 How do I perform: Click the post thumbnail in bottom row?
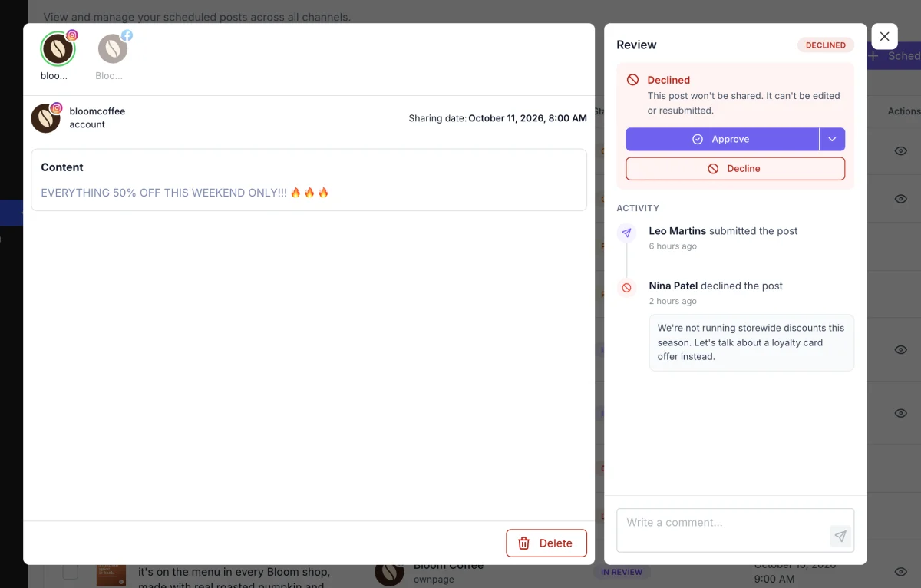(x=110, y=574)
